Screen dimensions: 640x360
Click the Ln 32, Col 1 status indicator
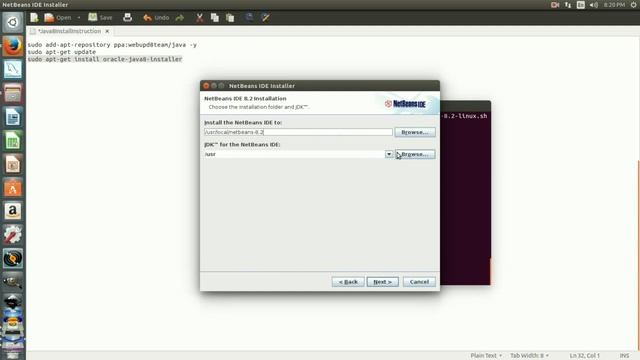coord(584,356)
